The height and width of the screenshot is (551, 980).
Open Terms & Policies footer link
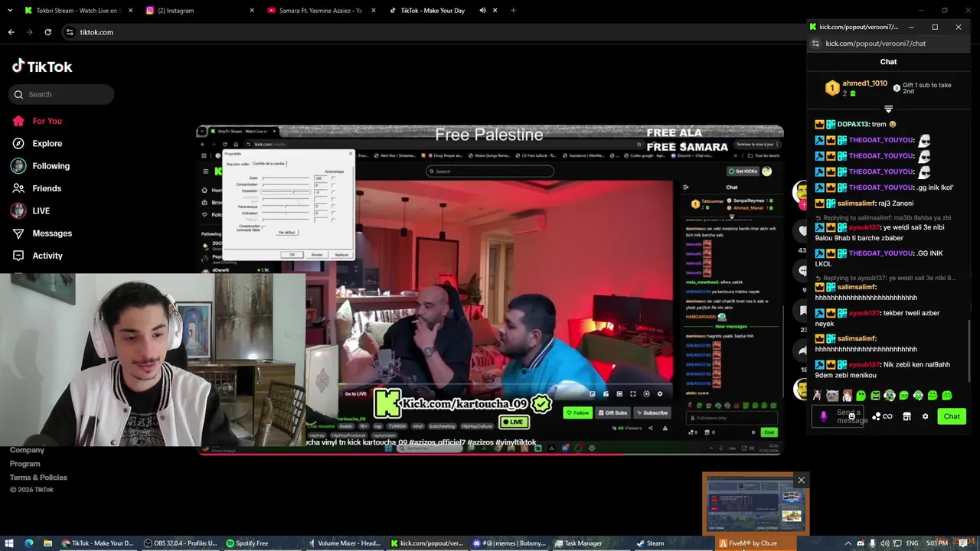[x=38, y=478]
